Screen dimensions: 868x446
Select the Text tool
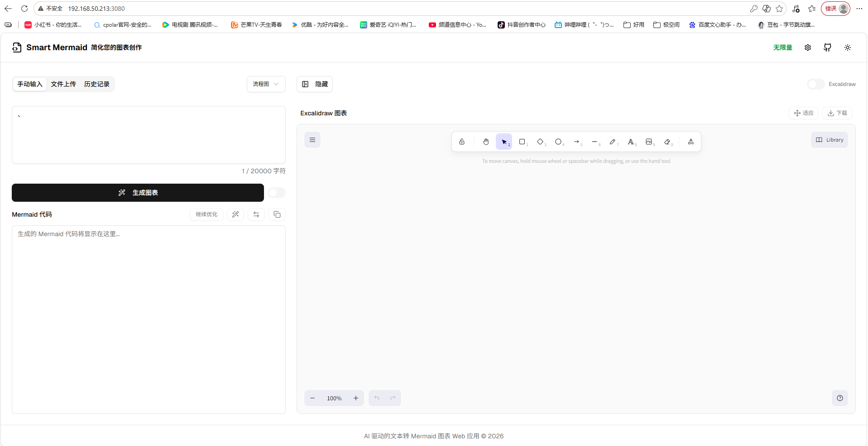click(x=631, y=142)
